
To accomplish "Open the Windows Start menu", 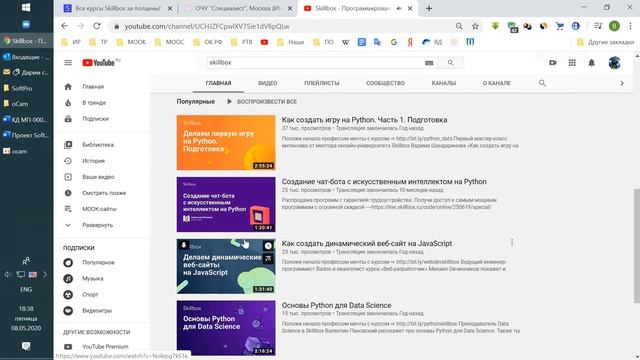I will coord(26,7).
